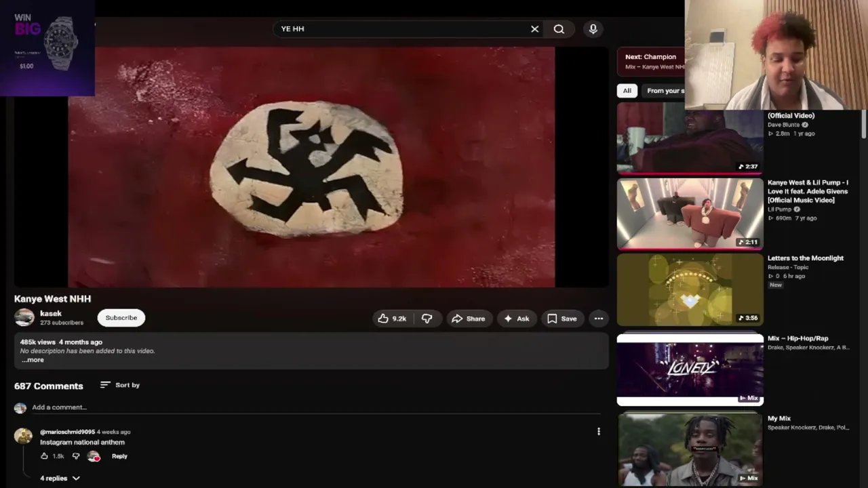
Task: Click the sidebar scrollbar at right edge
Action: coord(863,125)
